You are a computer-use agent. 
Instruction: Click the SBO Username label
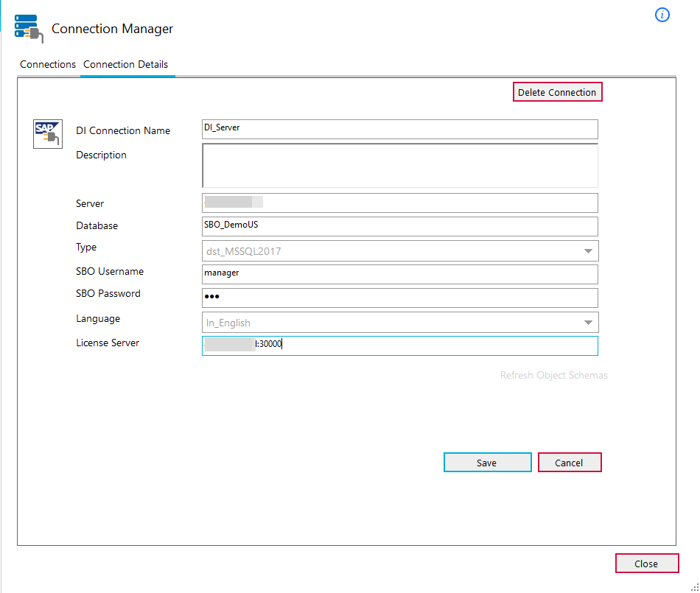pos(110,271)
